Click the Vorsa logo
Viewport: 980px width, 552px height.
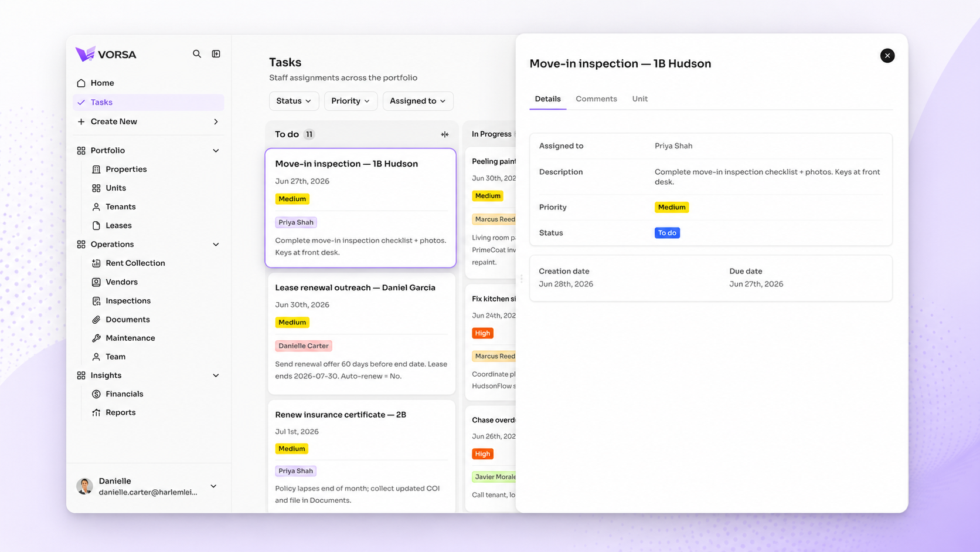point(106,54)
